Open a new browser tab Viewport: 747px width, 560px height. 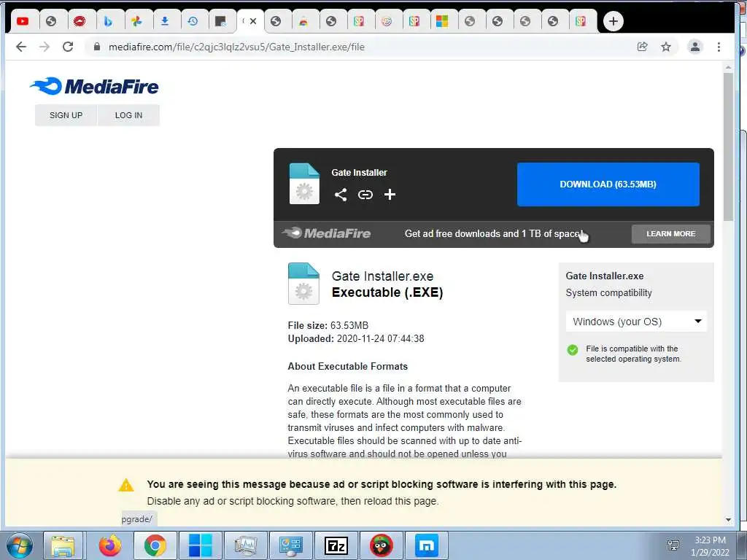[x=613, y=21]
